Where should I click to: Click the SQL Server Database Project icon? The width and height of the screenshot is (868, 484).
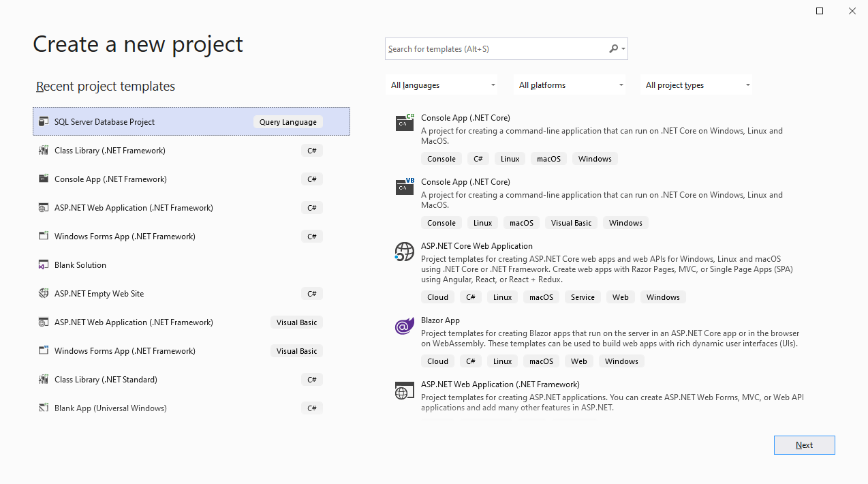click(x=44, y=122)
